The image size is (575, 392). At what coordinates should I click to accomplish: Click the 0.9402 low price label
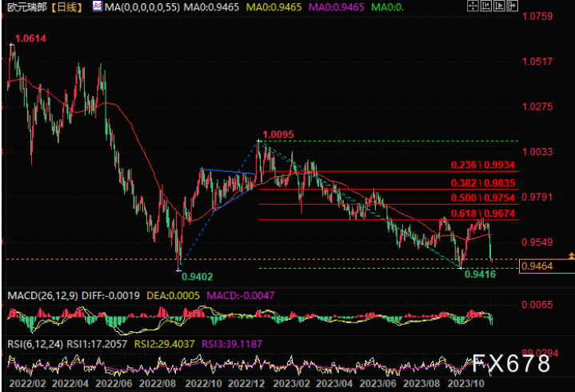tap(197, 277)
